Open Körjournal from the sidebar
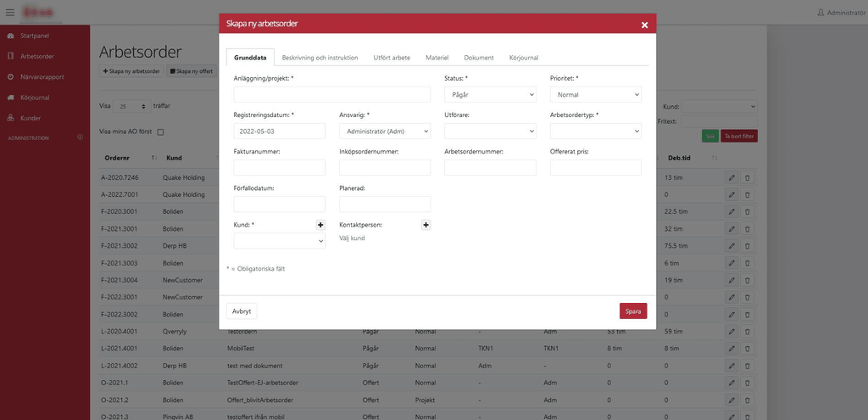This screenshot has height=420, width=868. (35, 98)
